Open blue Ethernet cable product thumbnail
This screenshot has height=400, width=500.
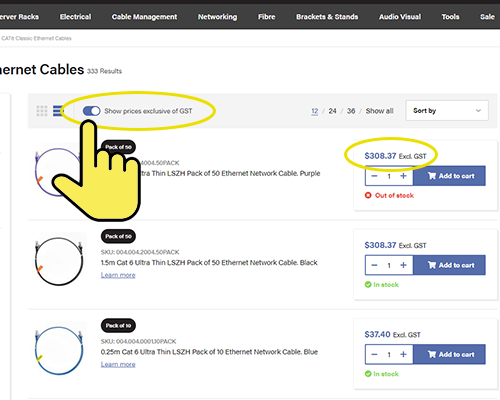tap(59, 350)
